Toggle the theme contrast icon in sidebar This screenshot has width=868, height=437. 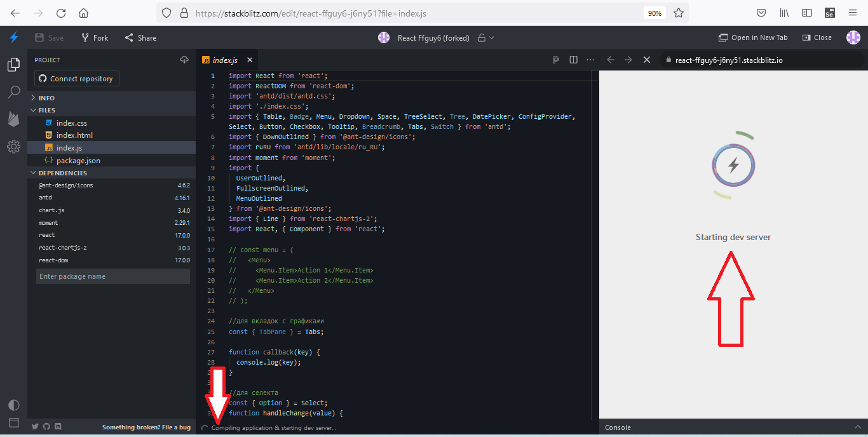pos(13,405)
